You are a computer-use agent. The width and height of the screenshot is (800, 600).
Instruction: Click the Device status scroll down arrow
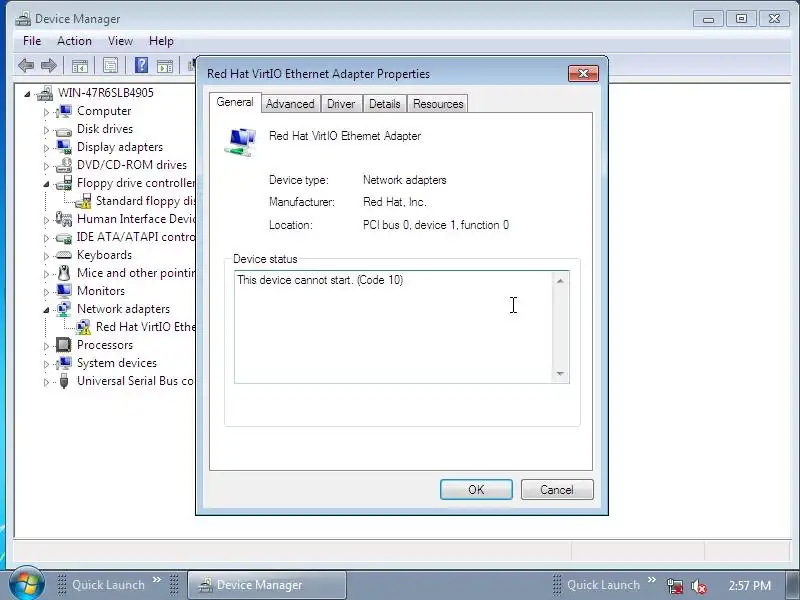click(x=560, y=373)
